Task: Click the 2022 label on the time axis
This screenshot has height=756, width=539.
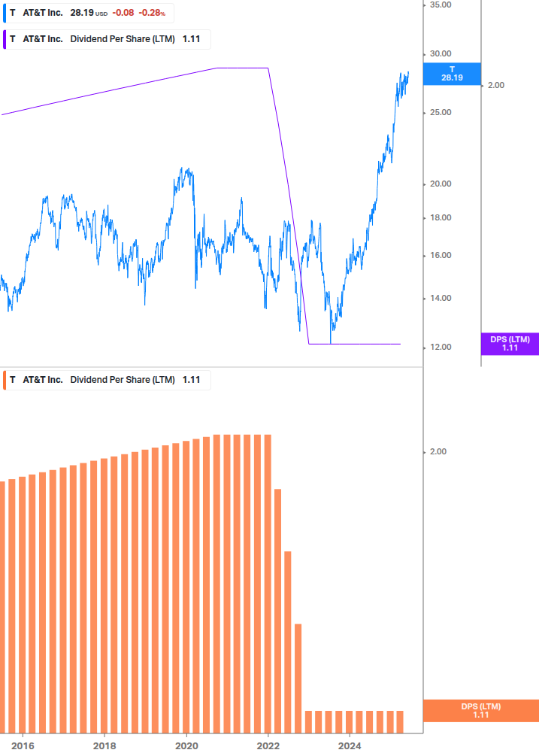Action: point(268,746)
